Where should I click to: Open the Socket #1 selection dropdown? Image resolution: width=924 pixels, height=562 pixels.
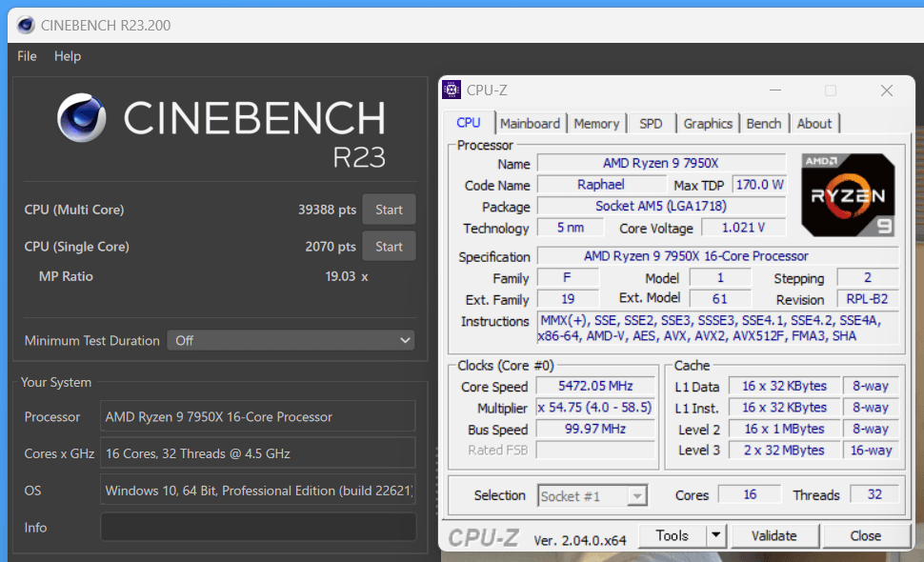pos(593,496)
